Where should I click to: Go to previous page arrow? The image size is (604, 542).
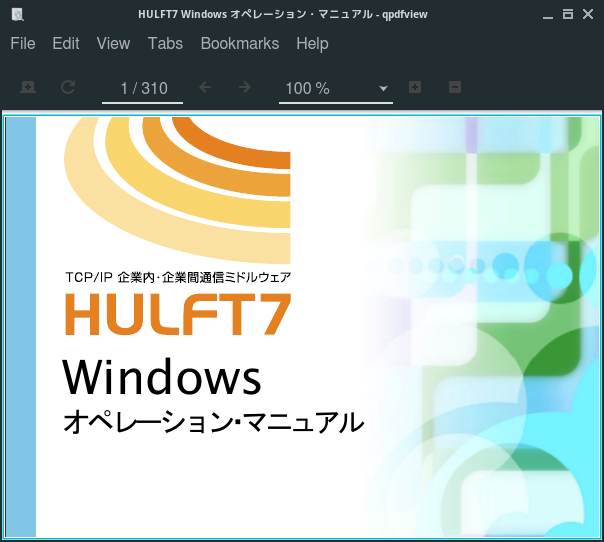(205, 87)
